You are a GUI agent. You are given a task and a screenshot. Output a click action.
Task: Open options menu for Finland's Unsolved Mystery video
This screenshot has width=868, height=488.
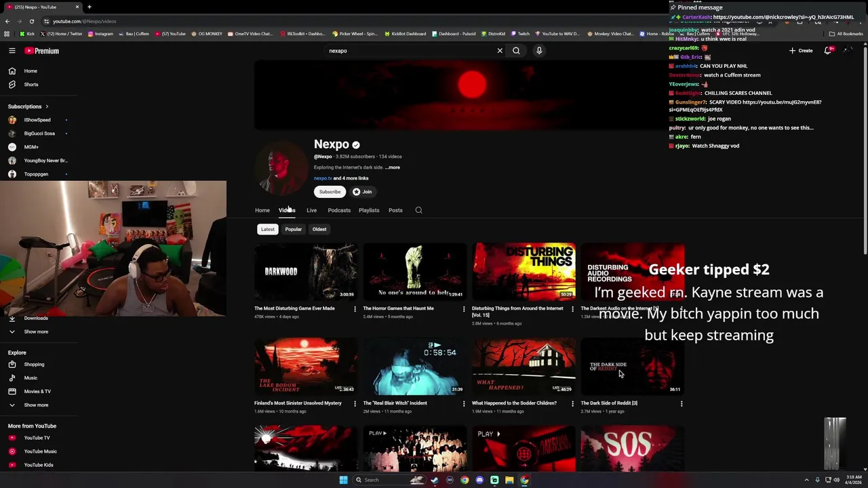(355, 404)
